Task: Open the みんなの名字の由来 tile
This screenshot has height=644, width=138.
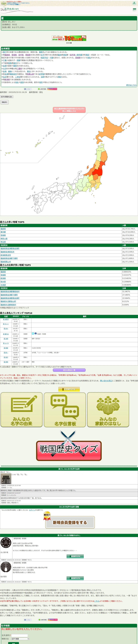Action: pyautogui.click(x=21, y=410)
